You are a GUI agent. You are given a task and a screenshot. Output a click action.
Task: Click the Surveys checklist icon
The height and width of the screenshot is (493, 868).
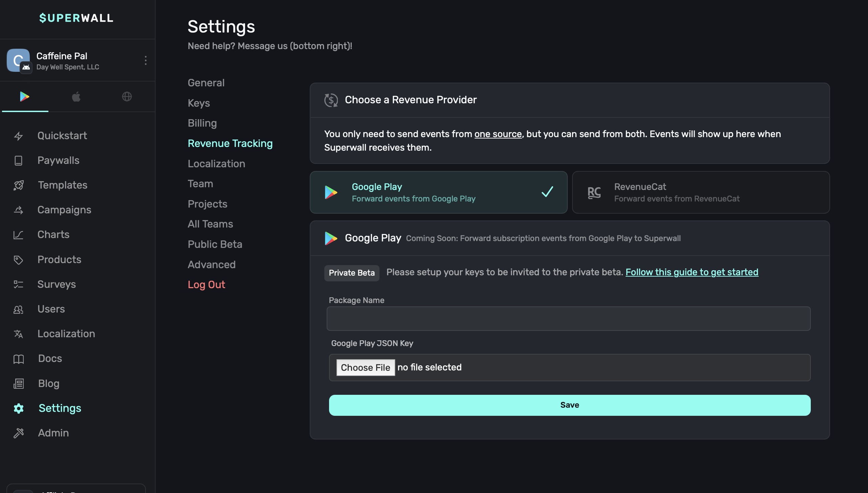coord(18,284)
